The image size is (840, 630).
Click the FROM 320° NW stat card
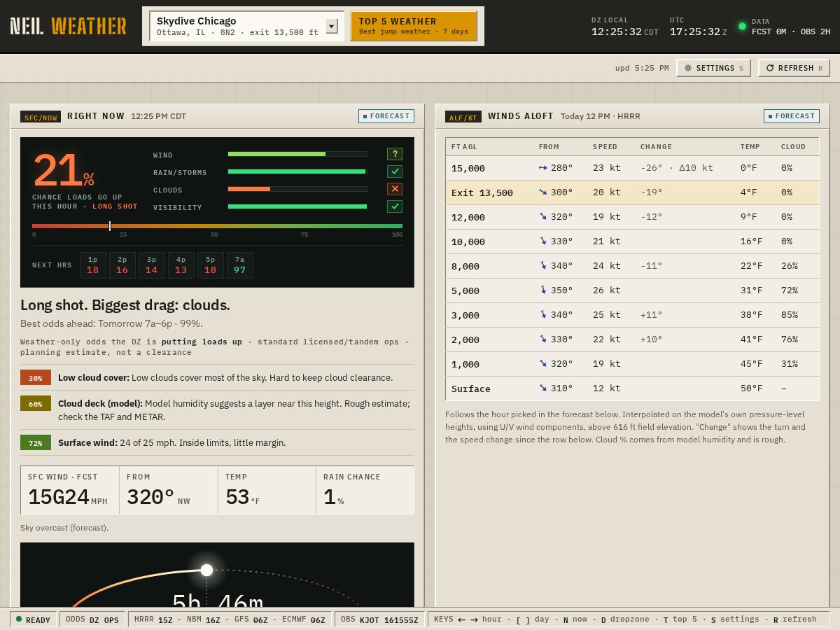pyautogui.click(x=169, y=491)
